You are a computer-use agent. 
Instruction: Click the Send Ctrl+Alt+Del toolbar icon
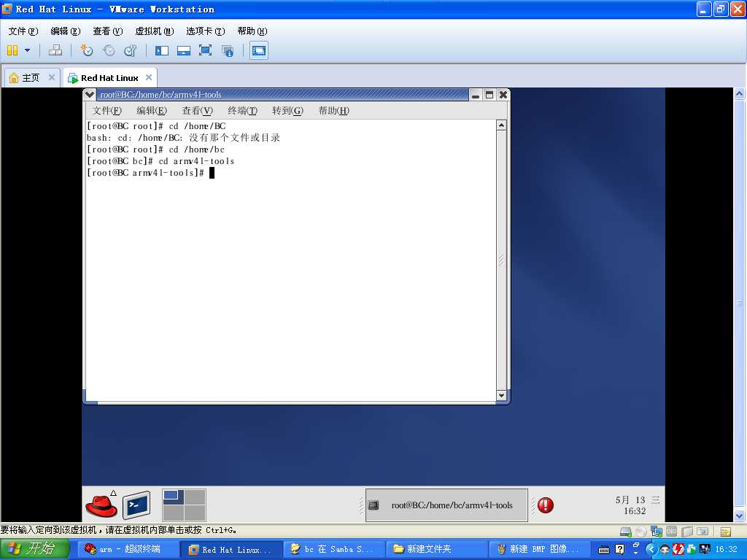pos(55,50)
